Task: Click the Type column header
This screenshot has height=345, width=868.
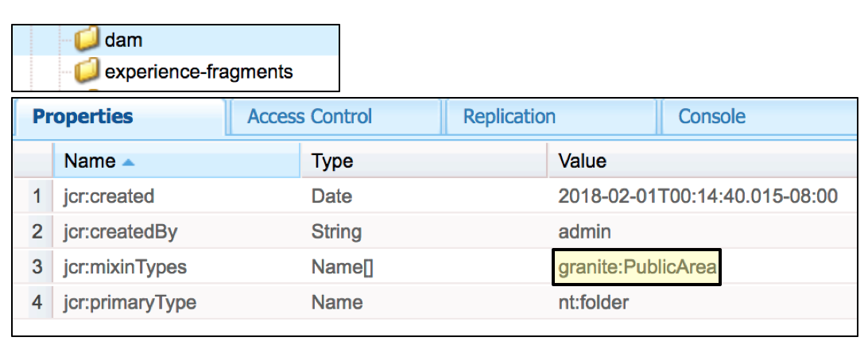Action: (332, 161)
